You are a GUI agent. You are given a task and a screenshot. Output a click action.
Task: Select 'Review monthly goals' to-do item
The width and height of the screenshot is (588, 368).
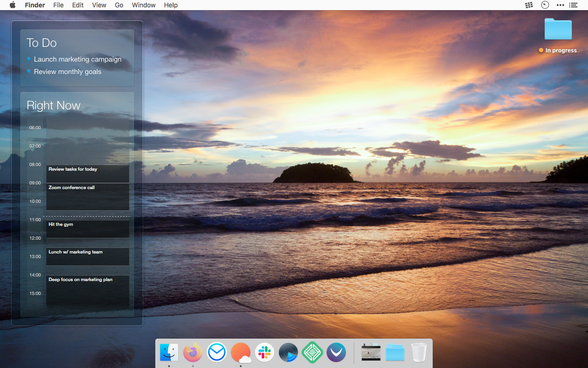click(x=68, y=72)
